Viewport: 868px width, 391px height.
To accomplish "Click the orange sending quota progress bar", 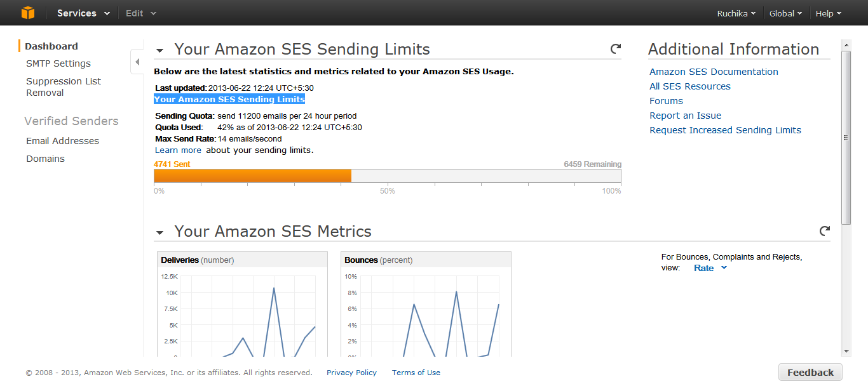I will (252, 176).
